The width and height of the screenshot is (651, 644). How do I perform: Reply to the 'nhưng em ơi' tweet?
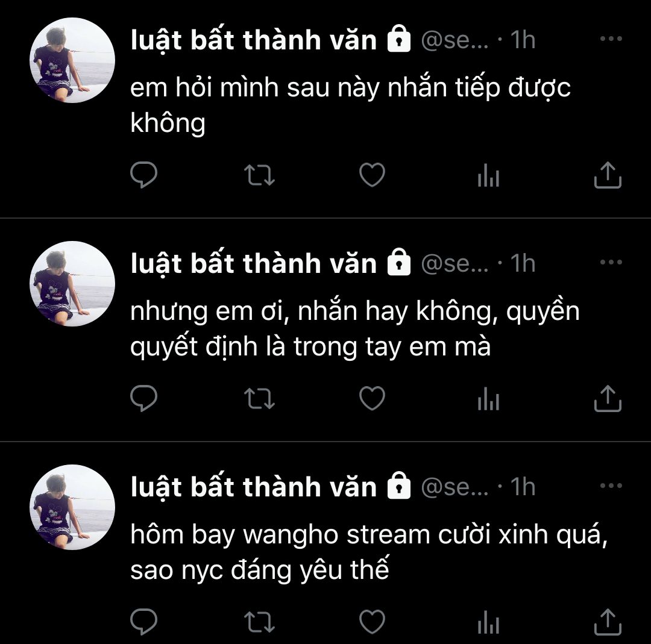143,398
